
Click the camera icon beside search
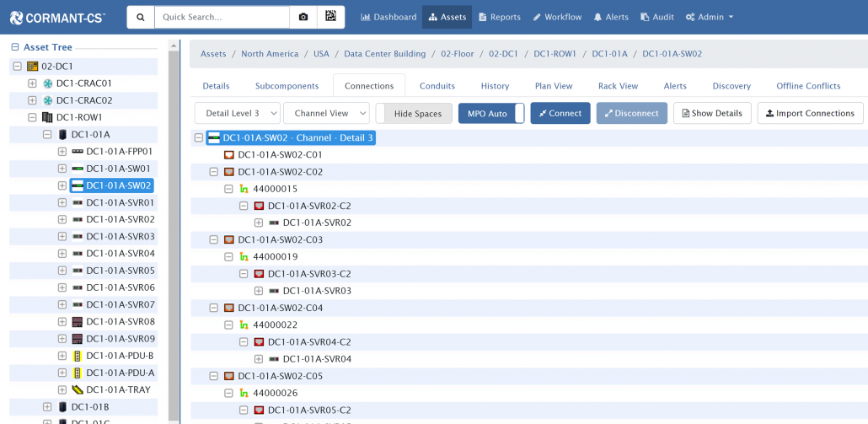pyautogui.click(x=303, y=17)
